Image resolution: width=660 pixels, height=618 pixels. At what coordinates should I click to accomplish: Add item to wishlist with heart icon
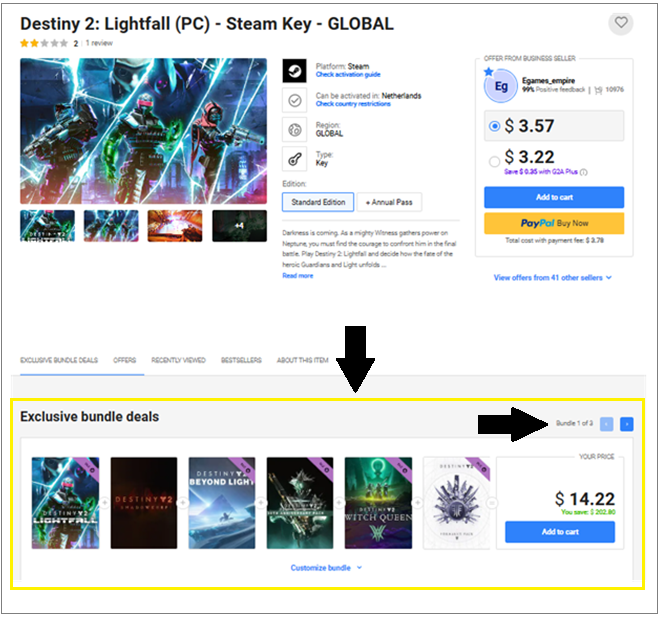point(620,24)
